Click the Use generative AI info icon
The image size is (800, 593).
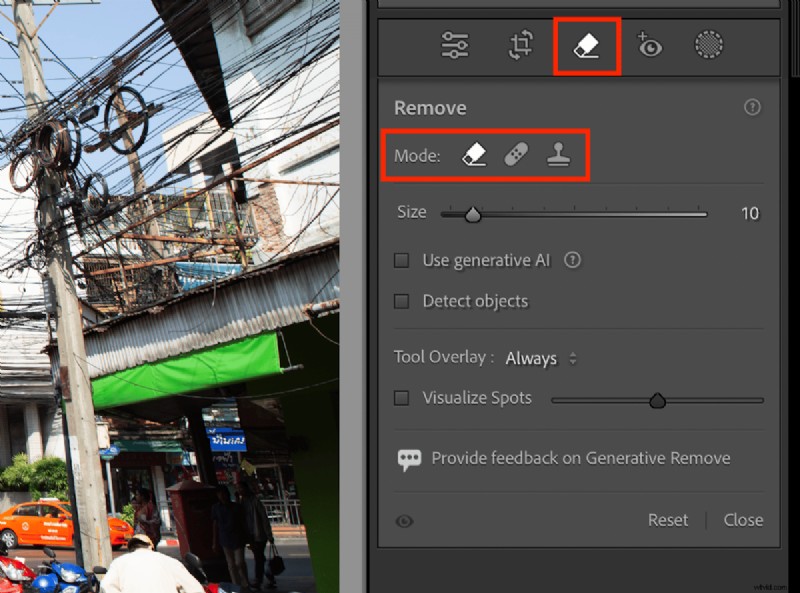tap(571, 260)
